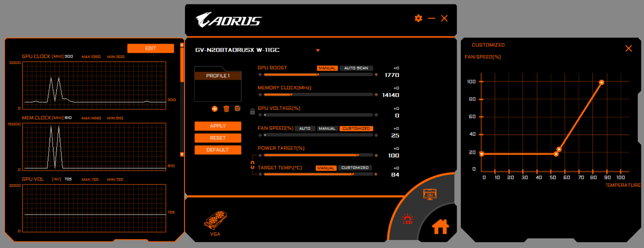Click the monitoring panel scrollbar thumb
Screen dimensions: 644x248
(182, 65)
